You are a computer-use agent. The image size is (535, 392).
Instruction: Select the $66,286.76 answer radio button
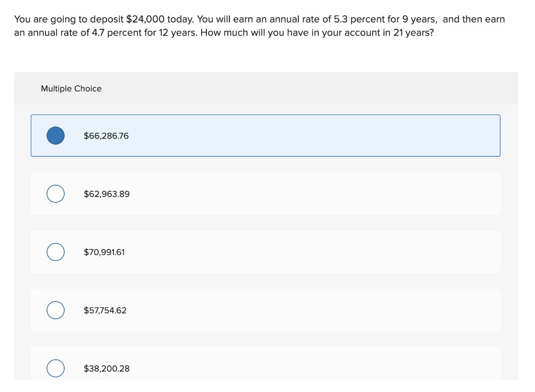pos(55,135)
